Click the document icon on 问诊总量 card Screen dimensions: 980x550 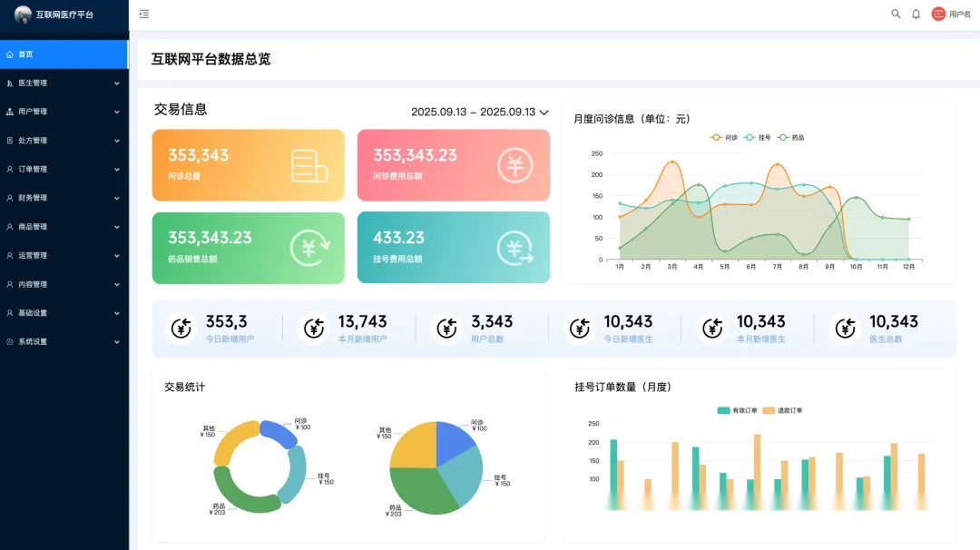[x=309, y=165]
